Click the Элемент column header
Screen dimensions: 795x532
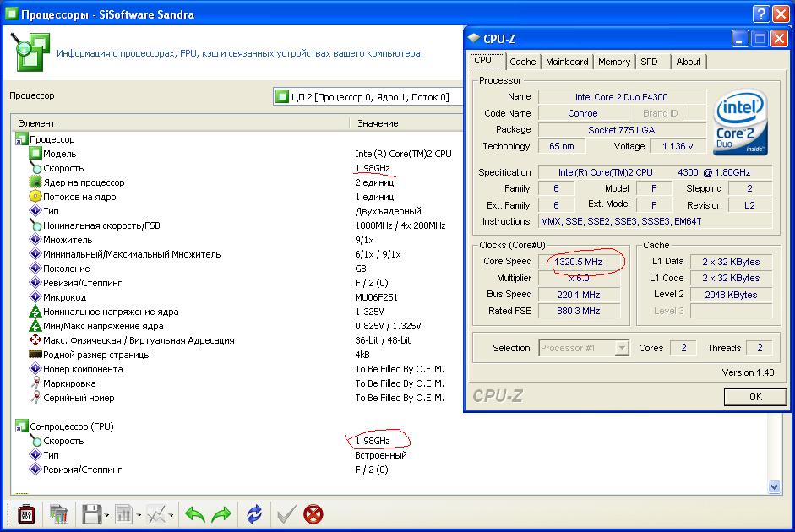(x=36, y=123)
